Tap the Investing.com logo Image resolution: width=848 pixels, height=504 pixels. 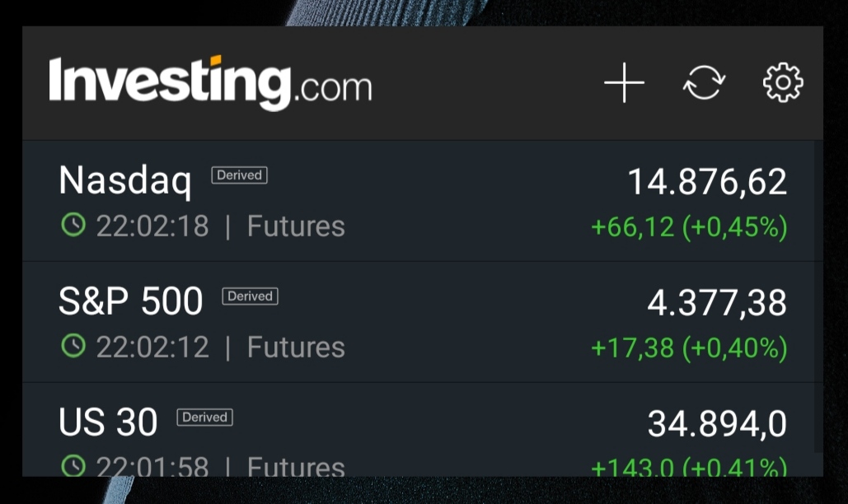click(210, 83)
